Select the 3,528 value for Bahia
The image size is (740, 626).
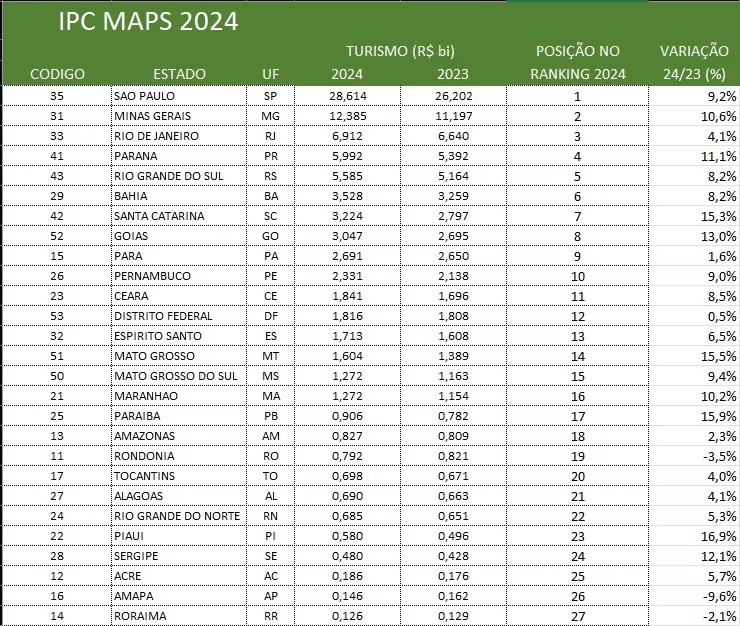coord(348,196)
